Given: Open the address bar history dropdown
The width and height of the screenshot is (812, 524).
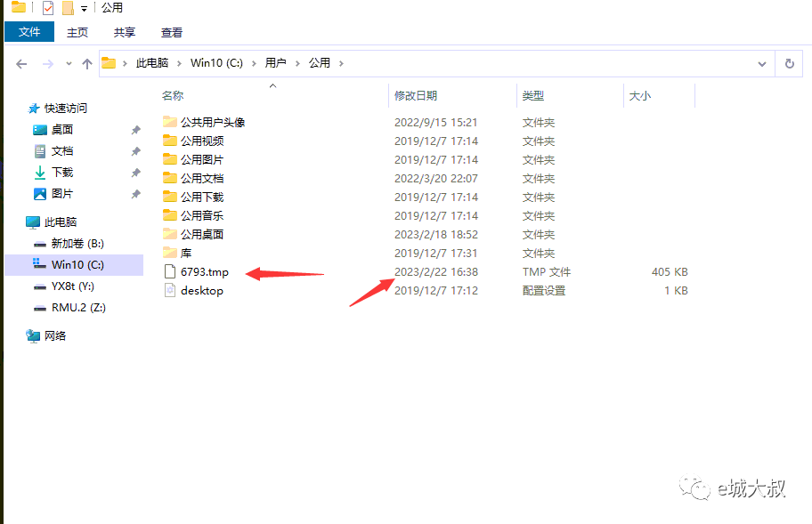Looking at the screenshot, I should (x=761, y=63).
